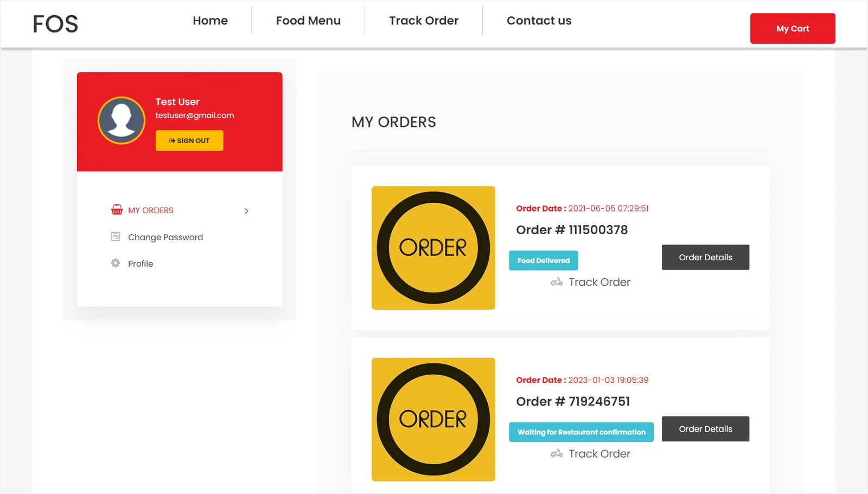View Order Details for order 719246751
This screenshot has width=868, height=494.
[705, 429]
